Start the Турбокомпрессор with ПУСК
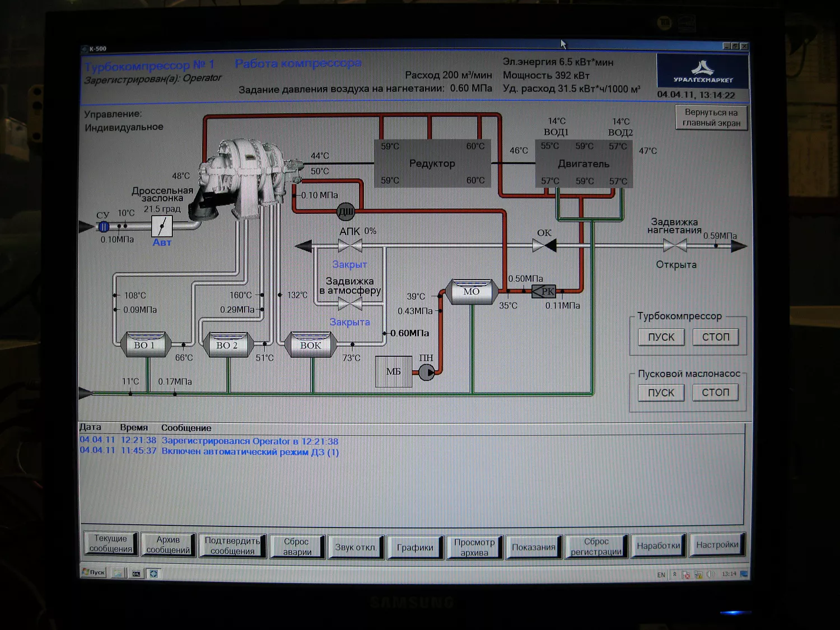Viewport: 840px width, 630px height. click(661, 337)
